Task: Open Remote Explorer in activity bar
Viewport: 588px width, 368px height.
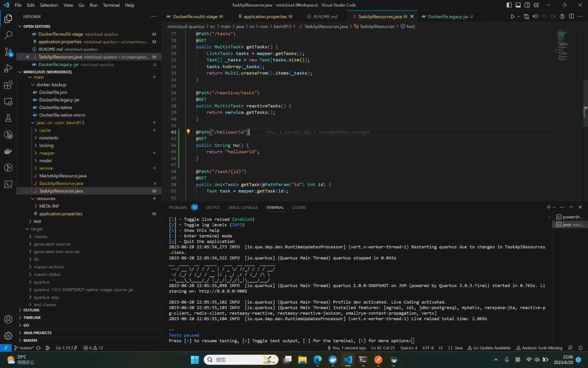Action: pos(8,102)
